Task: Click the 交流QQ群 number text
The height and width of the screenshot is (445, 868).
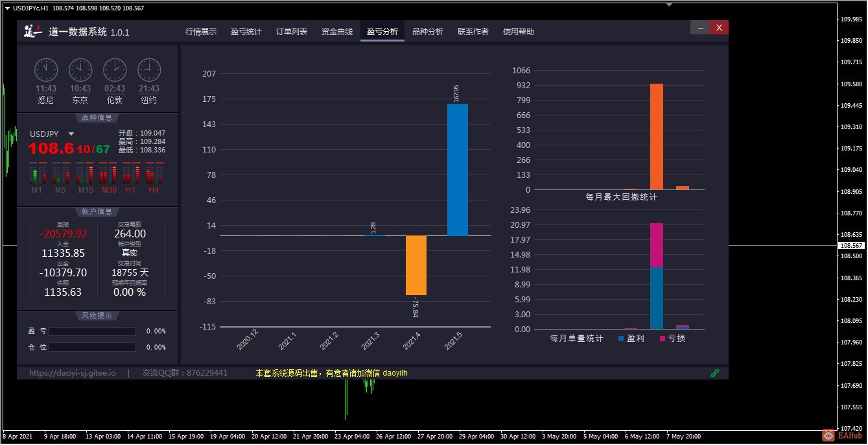Action: pos(185,373)
